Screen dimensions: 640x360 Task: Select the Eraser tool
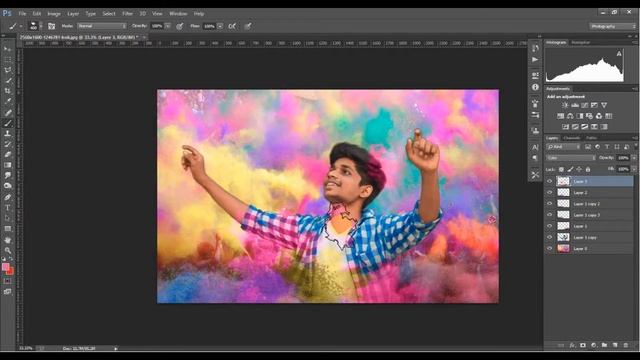tap(7, 154)
